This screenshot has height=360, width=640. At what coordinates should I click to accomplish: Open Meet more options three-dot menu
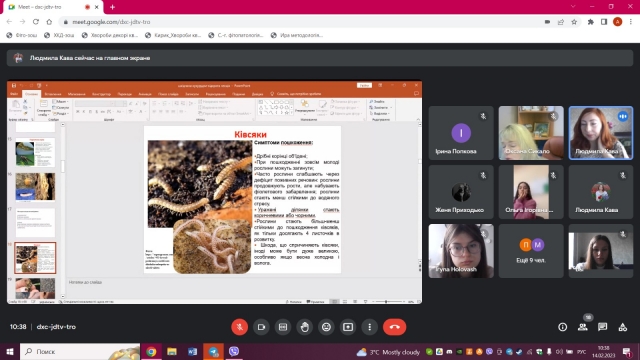coord(369,327)
